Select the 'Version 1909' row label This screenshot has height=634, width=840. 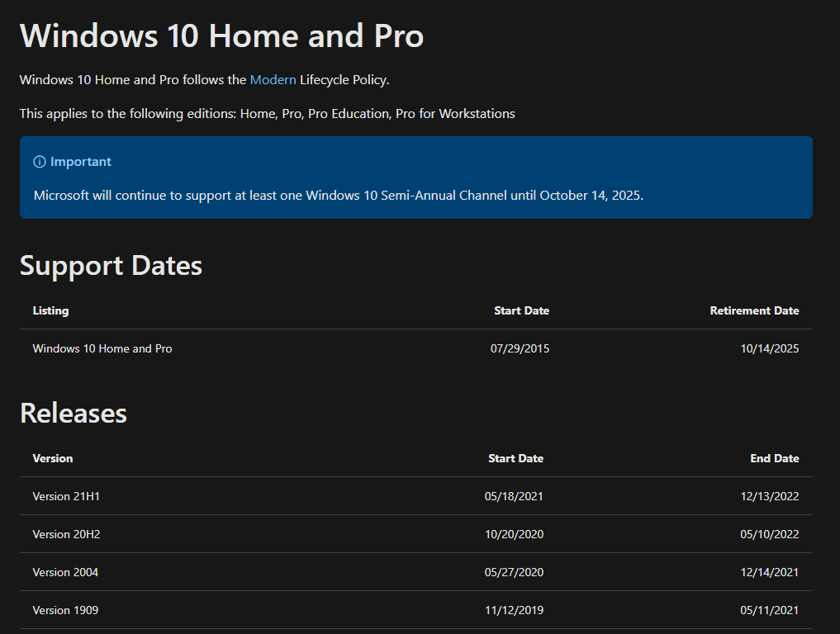(x=65, y=610)
